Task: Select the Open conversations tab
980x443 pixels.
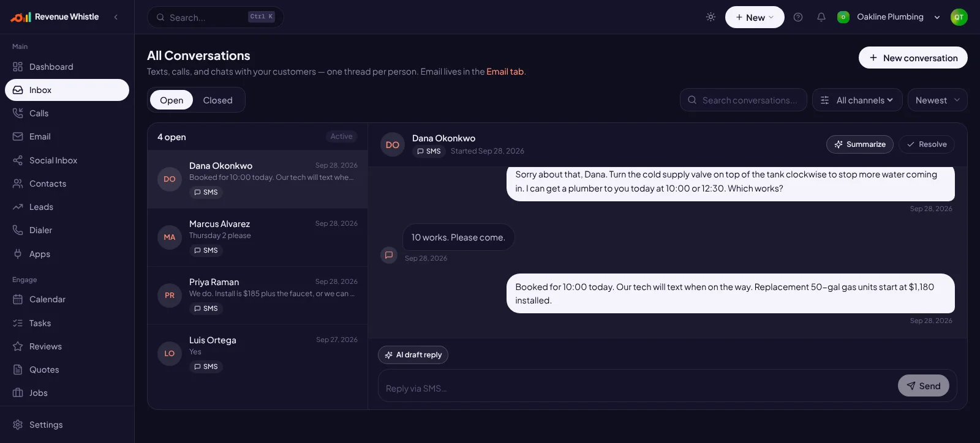Action: pyautogui.click(x=171, y=100)
